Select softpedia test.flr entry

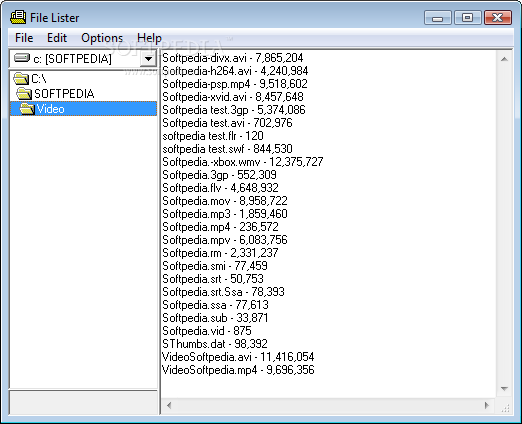[x=213, y=136]
